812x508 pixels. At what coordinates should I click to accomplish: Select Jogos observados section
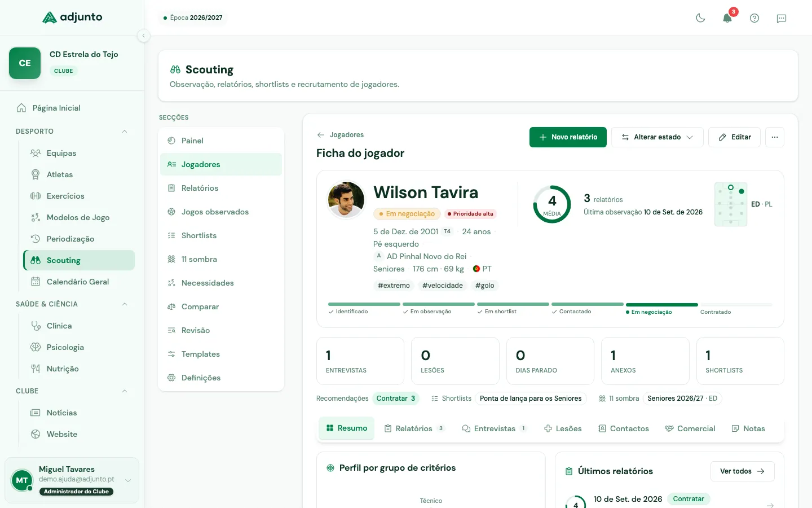click(x=221, y=212)
